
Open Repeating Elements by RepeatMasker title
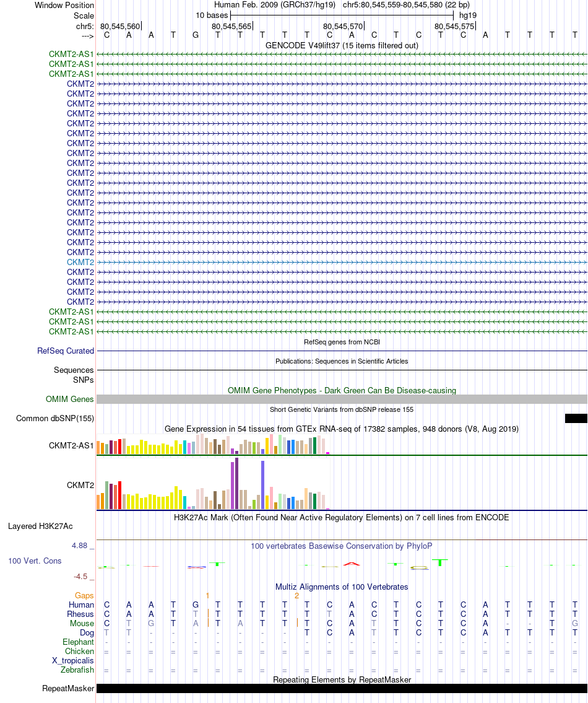pyautogui.click(x=342, y=679)
